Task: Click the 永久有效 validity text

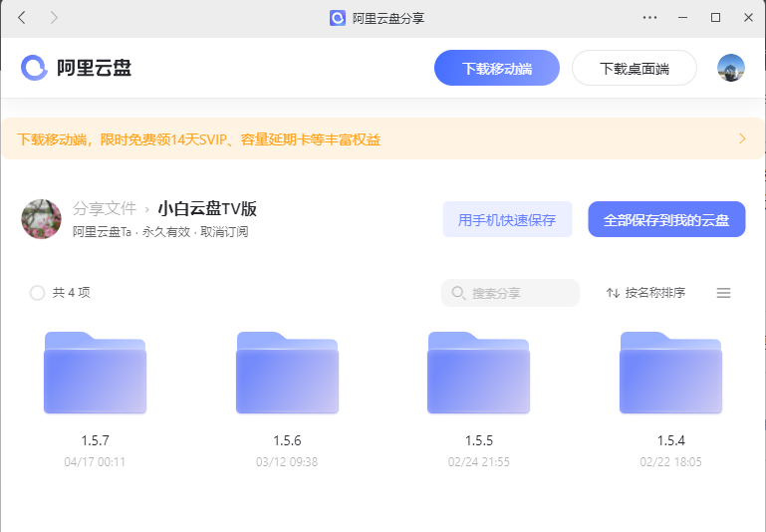Action: coord(166,231)
